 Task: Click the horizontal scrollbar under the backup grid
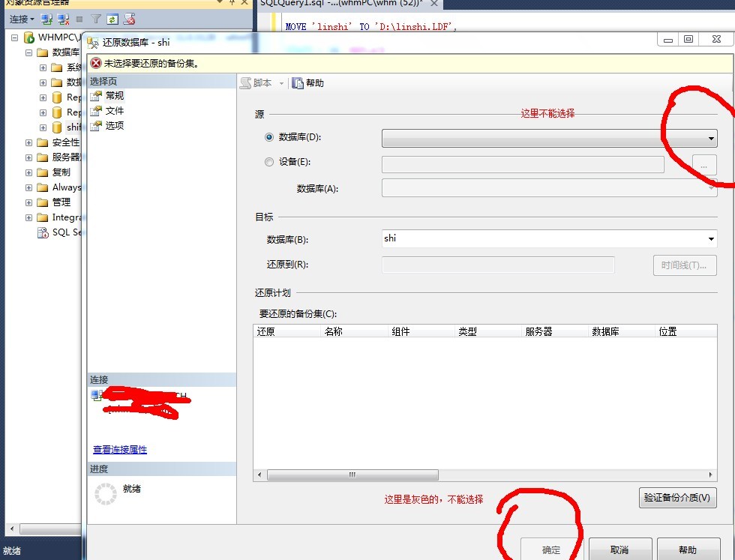(x=352, y=475)
